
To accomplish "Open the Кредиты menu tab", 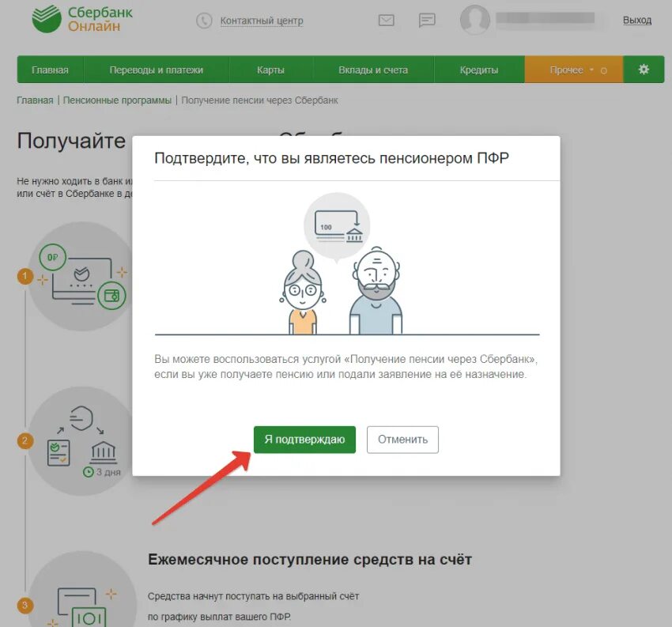I will coord(479,70).
